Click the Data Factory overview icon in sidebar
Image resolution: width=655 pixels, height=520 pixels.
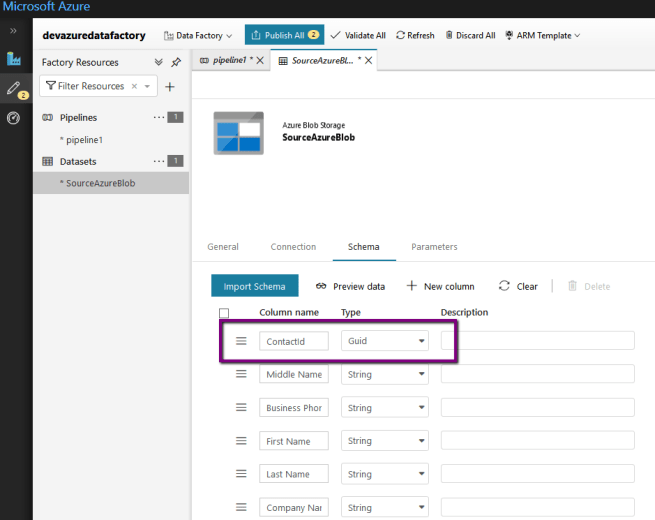click(x=14, y=60)
